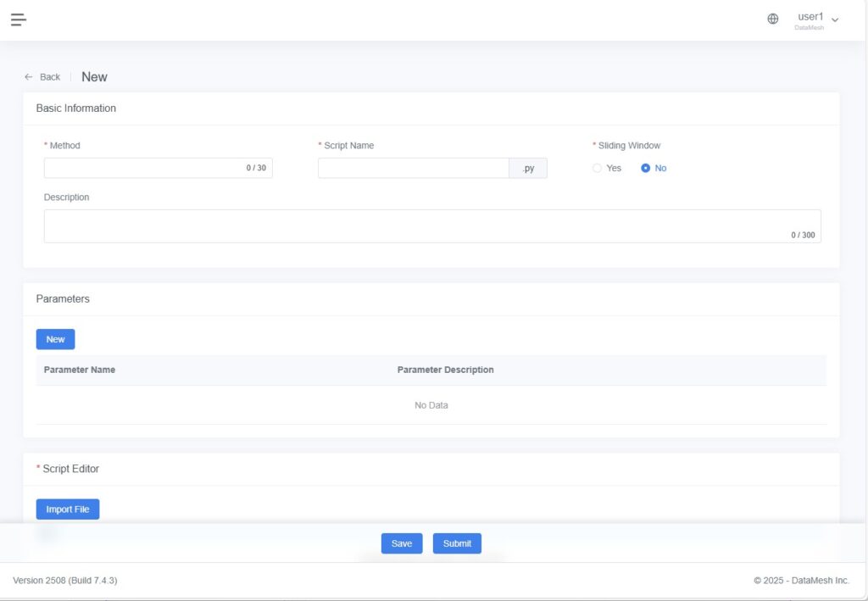Viewport: 868px width, 601px height.
Task: Open the hamburger navigation menu
Action: coord(19,19)
